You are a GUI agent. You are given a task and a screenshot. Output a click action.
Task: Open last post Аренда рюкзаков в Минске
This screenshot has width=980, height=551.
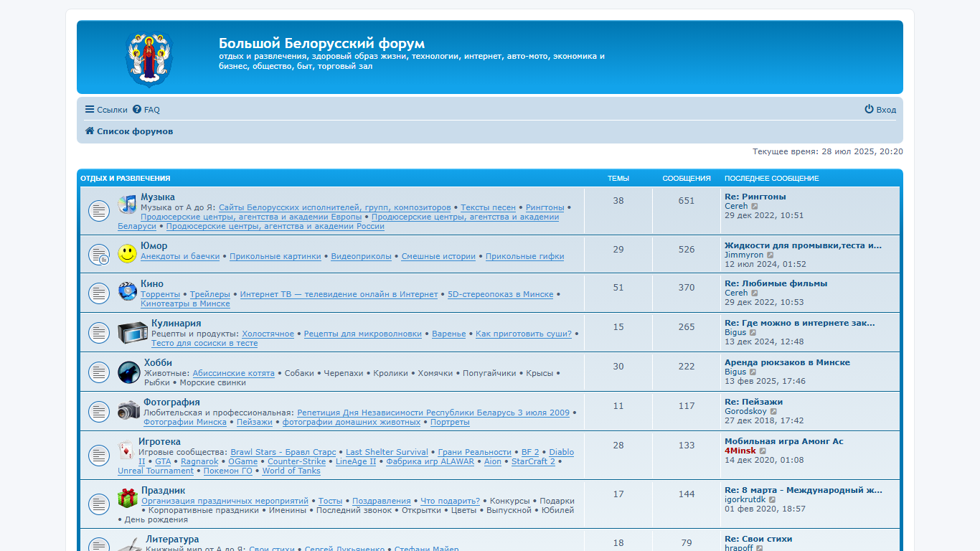point(788,362)
